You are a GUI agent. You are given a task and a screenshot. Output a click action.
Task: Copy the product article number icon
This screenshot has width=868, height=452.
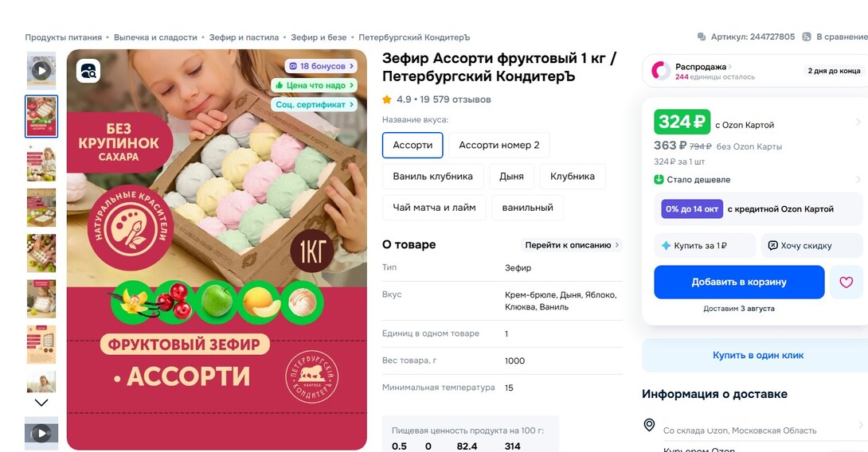click(x=702, y=37)
